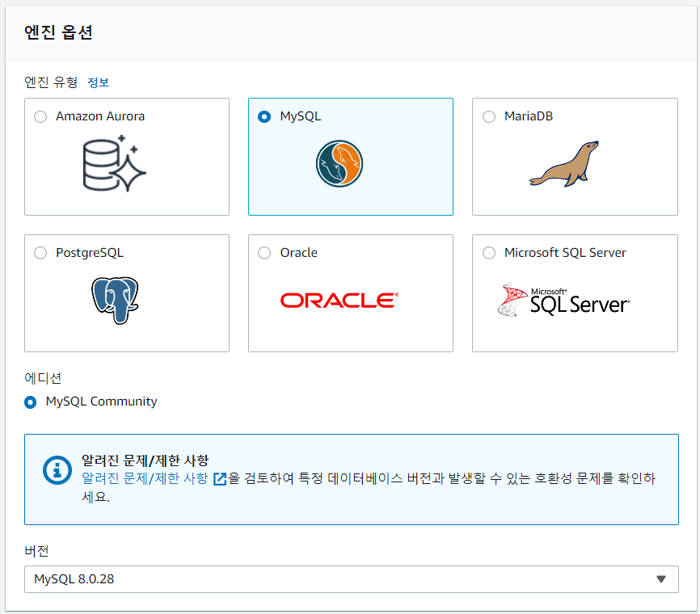Screen dimensions: 700x614
Task: Click the Amazon Aurora label
Action: 100,116
